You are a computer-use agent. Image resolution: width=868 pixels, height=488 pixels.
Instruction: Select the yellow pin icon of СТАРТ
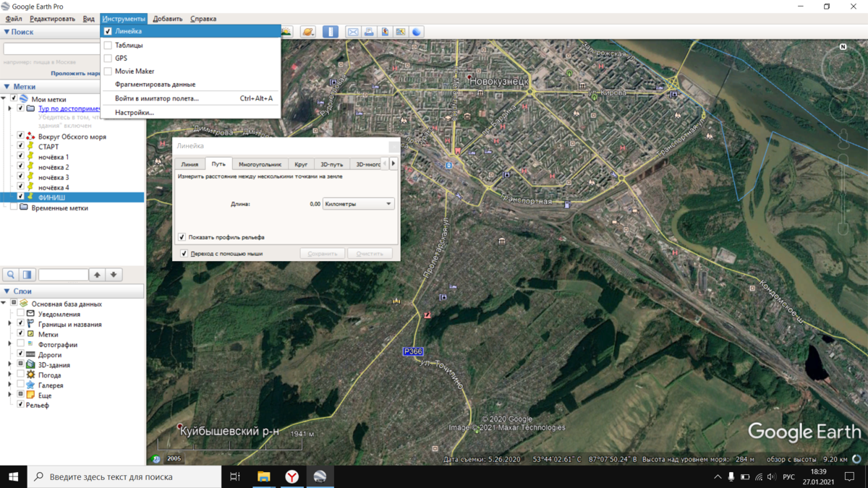30,147
